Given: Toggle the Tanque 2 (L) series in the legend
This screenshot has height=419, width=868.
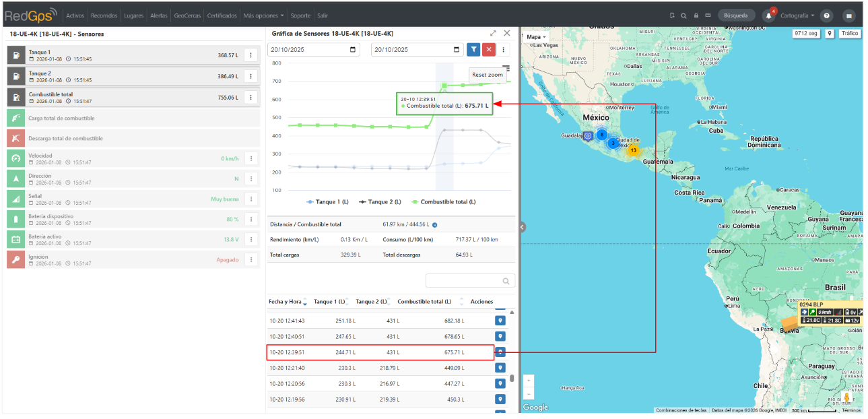Looking at the screenshot, I should pyautogui.click(x=380, y=201).
